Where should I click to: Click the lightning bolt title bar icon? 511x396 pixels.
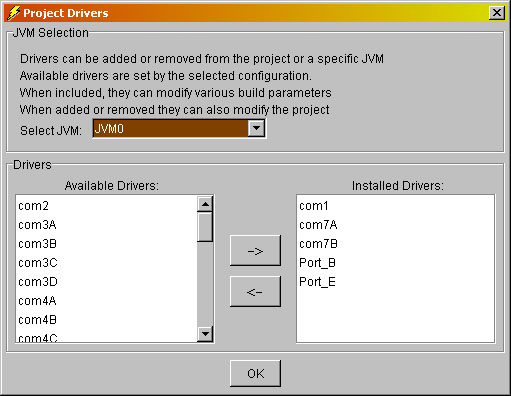pos(13,13)
